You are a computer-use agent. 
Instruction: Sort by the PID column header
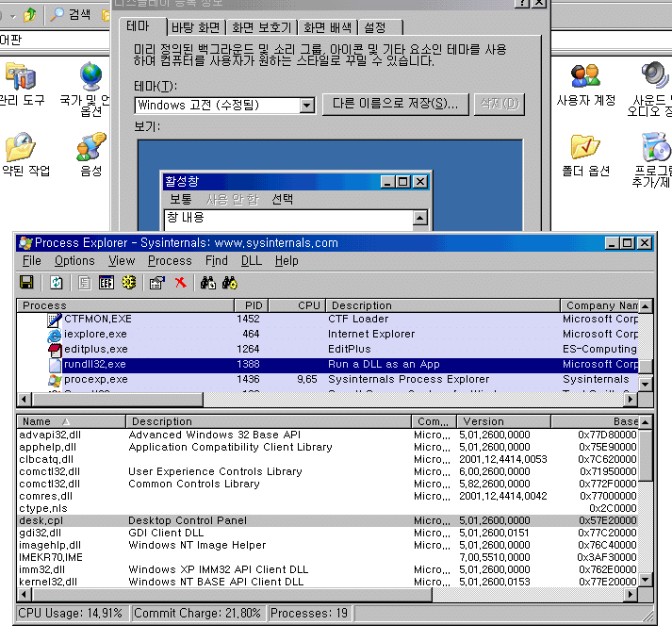point(252,305)
